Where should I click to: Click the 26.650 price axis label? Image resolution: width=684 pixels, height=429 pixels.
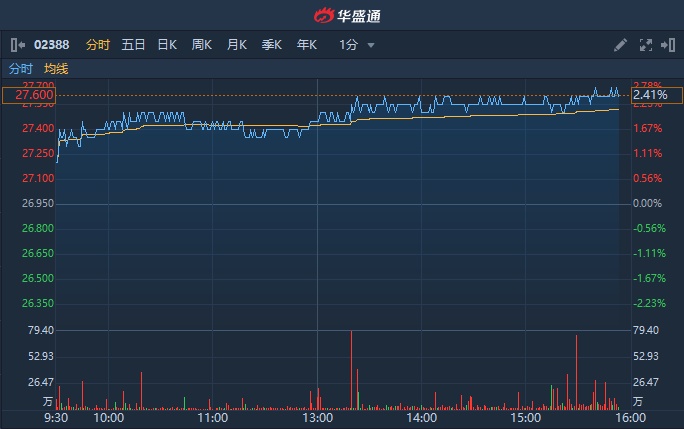38,253
